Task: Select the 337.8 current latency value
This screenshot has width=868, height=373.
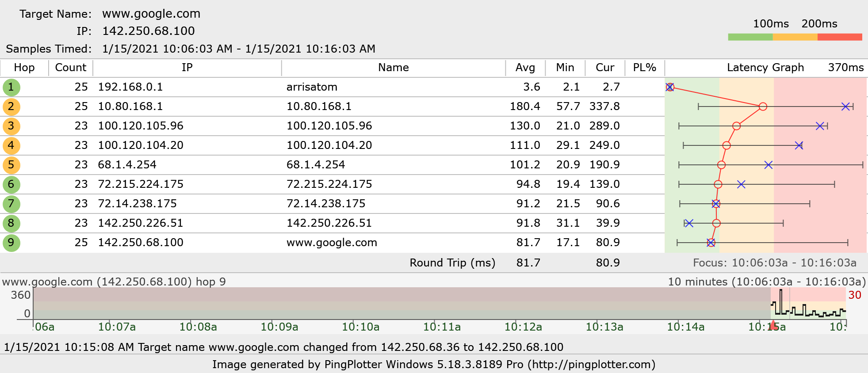Action: [604, 107]
